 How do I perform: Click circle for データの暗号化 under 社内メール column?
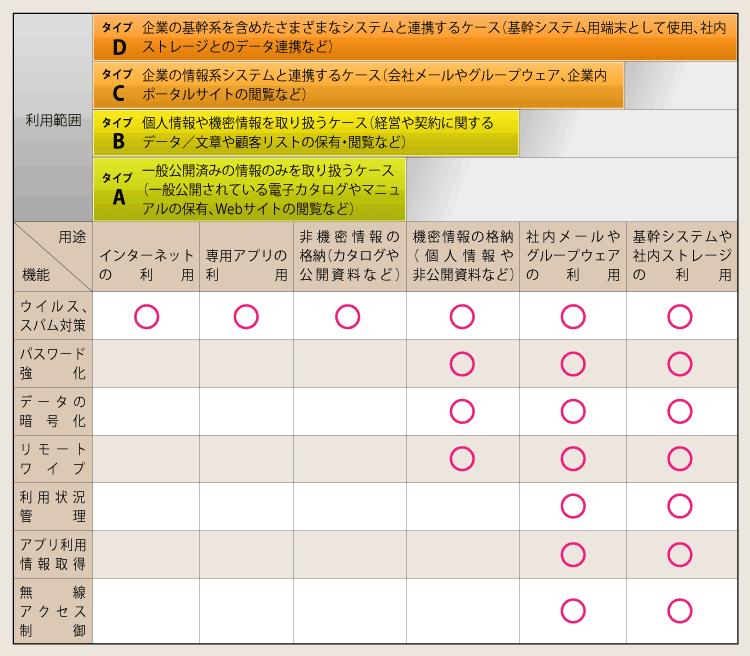573,411
